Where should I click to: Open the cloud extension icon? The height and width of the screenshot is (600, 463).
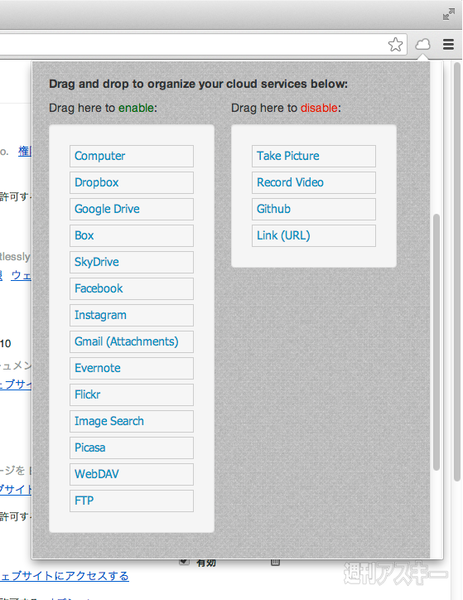point(422,44)
